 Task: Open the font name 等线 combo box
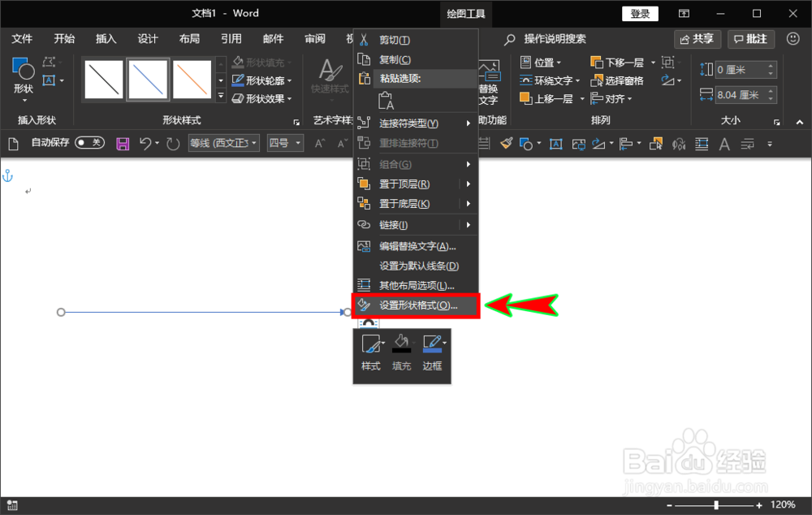pyautogui.click(x=224, y=143)
